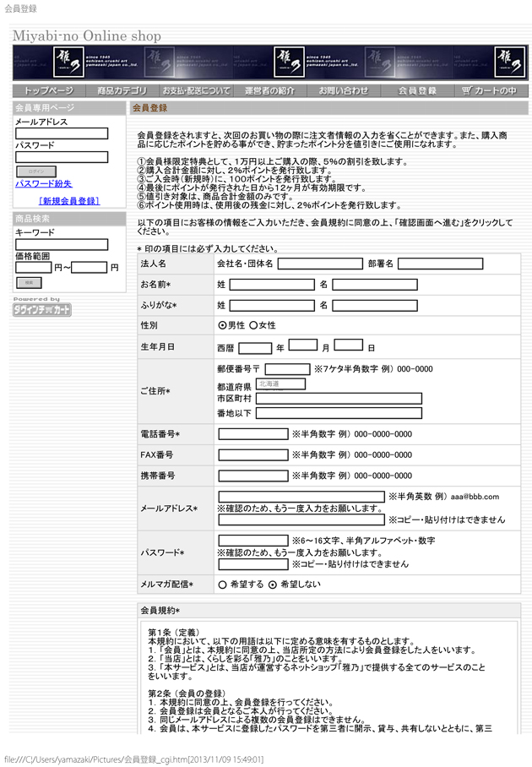Viewport: 532px width, 767px height.
Task: Click the メールアドレス confirmation field
Action: (301, 520)
